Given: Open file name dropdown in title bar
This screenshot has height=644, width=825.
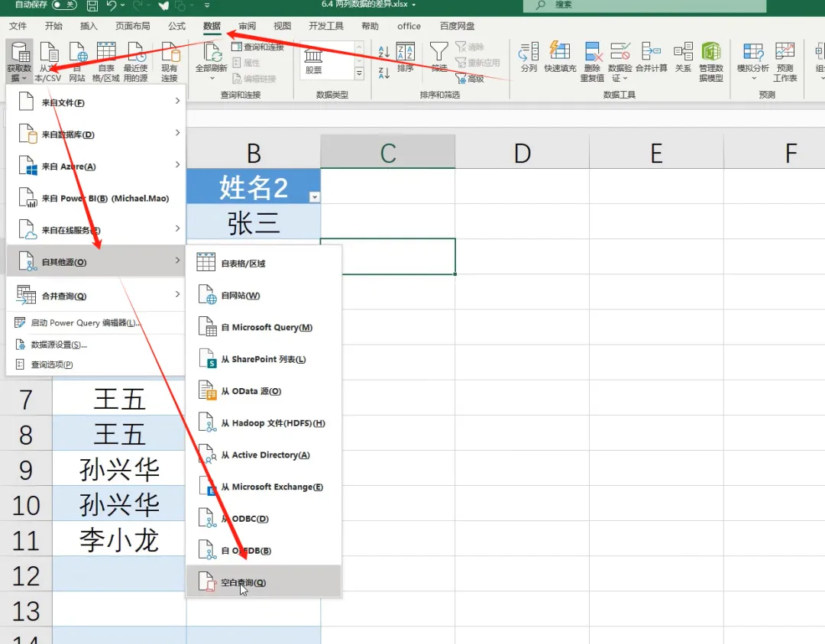Looking at the screenshot, I should 414,5.
